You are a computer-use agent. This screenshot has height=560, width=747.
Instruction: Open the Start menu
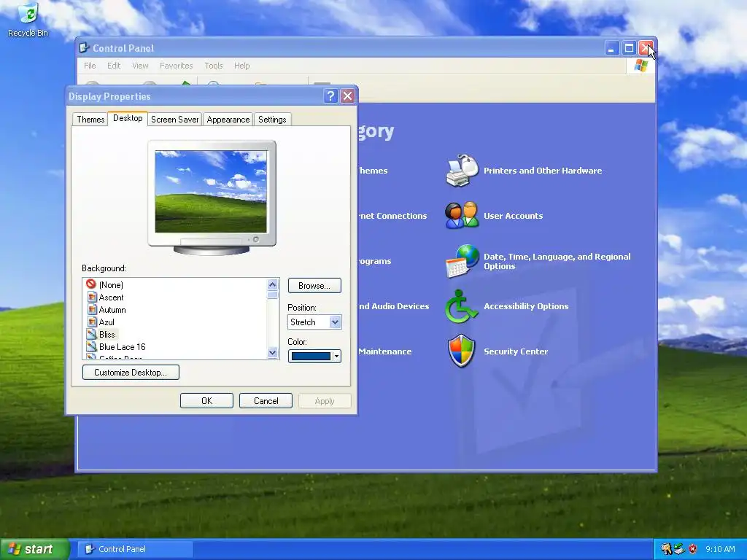point(34,549)
